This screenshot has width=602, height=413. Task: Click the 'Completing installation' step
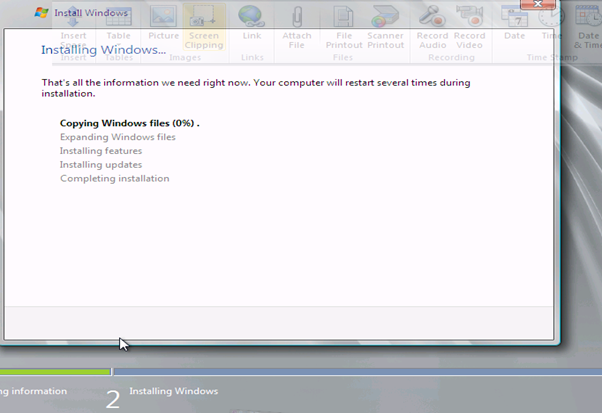(114, 178)
